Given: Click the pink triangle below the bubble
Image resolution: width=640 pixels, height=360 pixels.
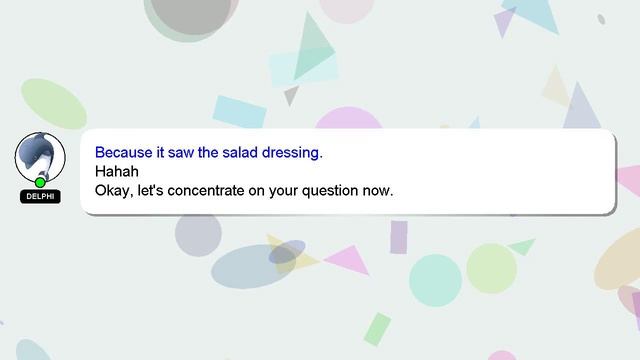Looking at the screenshot, I should click(x=348, y=260).
